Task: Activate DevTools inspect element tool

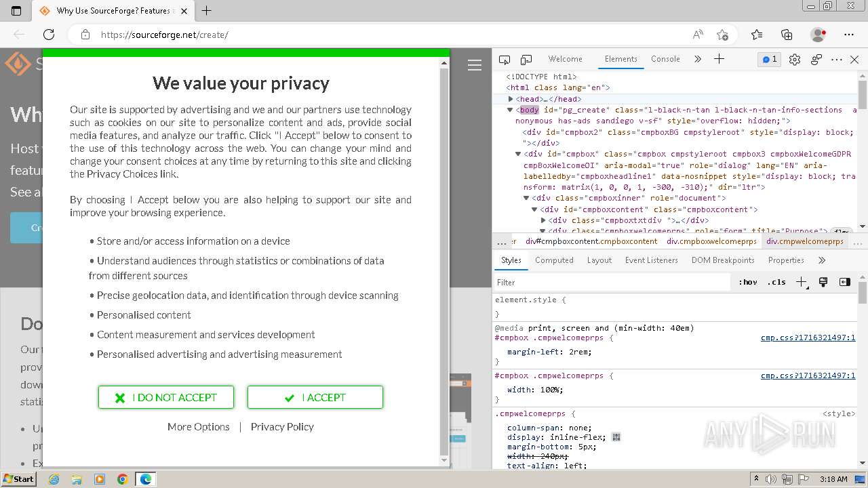Action: coord(505,60)
